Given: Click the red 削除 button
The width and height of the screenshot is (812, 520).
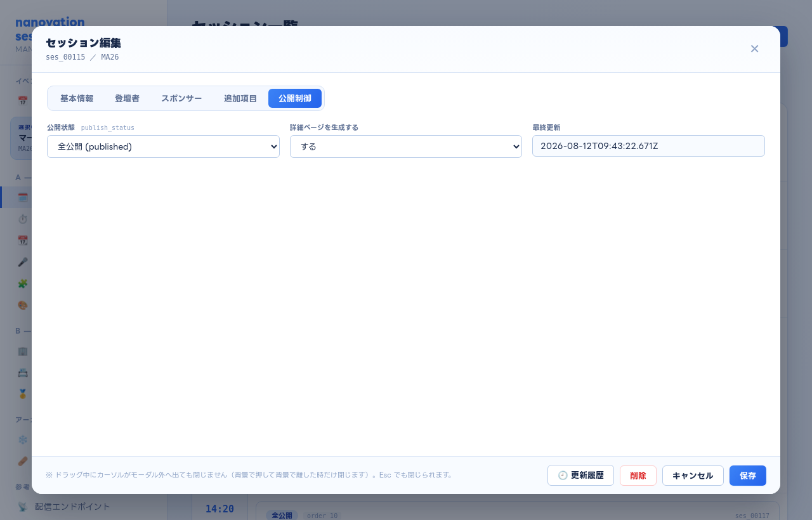Looking at the screenshot, I should coord(638,476).
